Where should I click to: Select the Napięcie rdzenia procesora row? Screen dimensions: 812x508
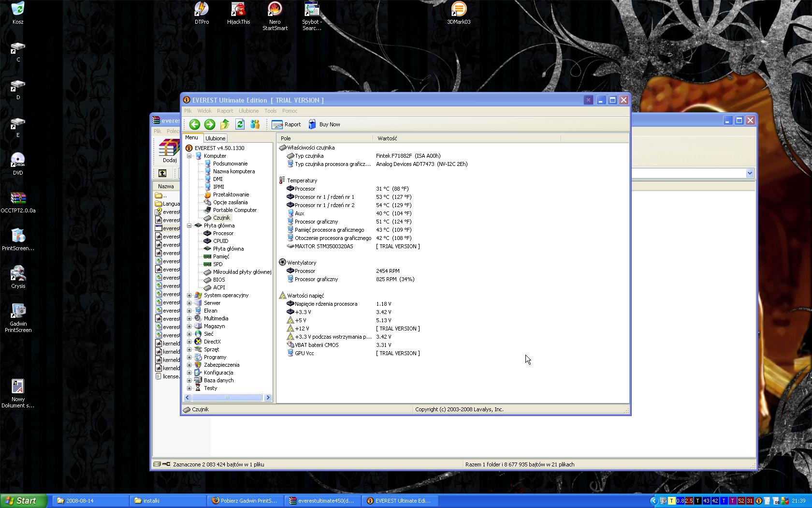(x=326, y=304)
